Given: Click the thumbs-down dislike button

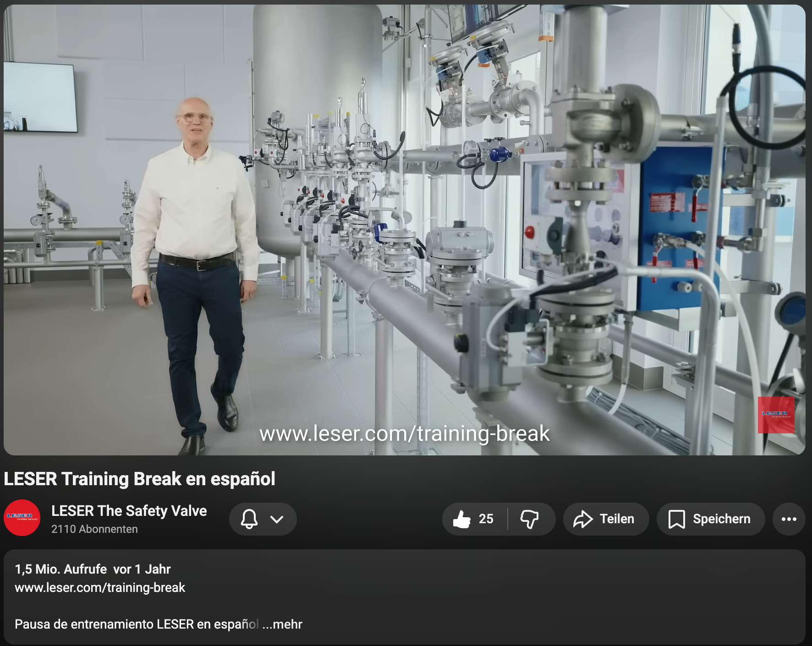Looking at the screenshot, I should pos(531,519).
